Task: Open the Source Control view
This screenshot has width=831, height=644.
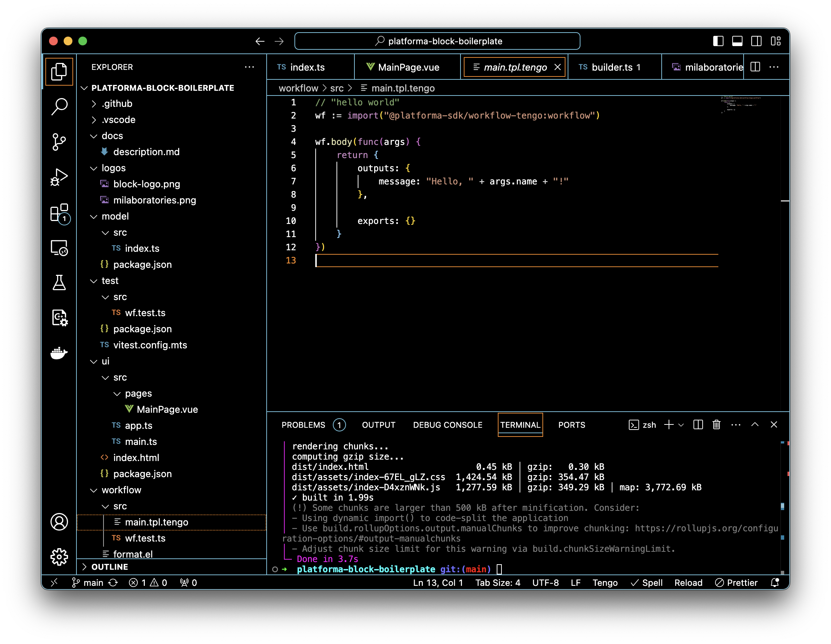Action: click(59, 142)
